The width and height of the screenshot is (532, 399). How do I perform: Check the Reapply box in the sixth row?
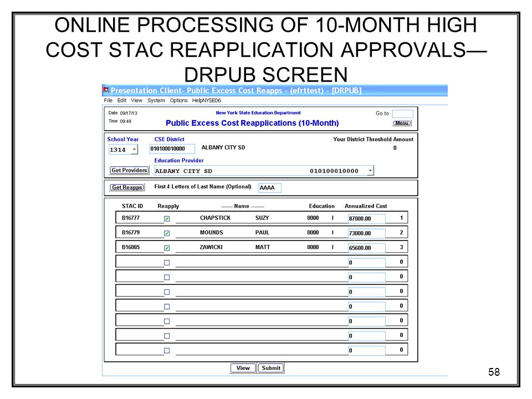click(167, 292)
